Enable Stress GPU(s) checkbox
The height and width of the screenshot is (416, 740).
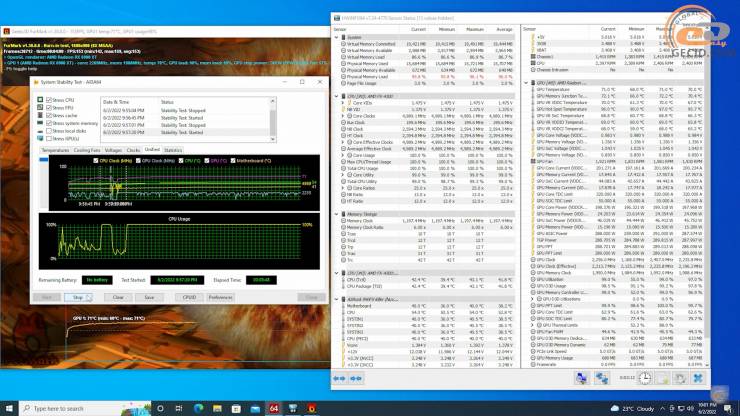(x=49, y=138)
